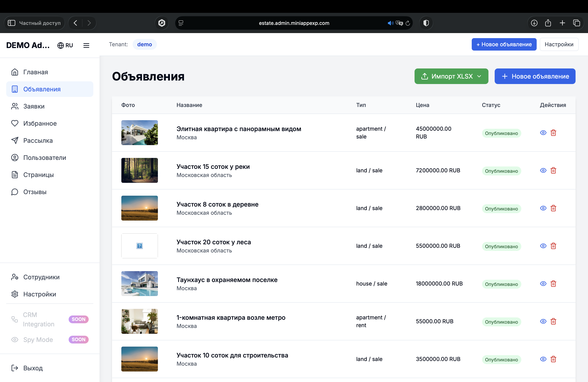Open Заявки in the sidebar
Image resolution: width=588 pixels, height=382 pixels.
coord(34,106)
